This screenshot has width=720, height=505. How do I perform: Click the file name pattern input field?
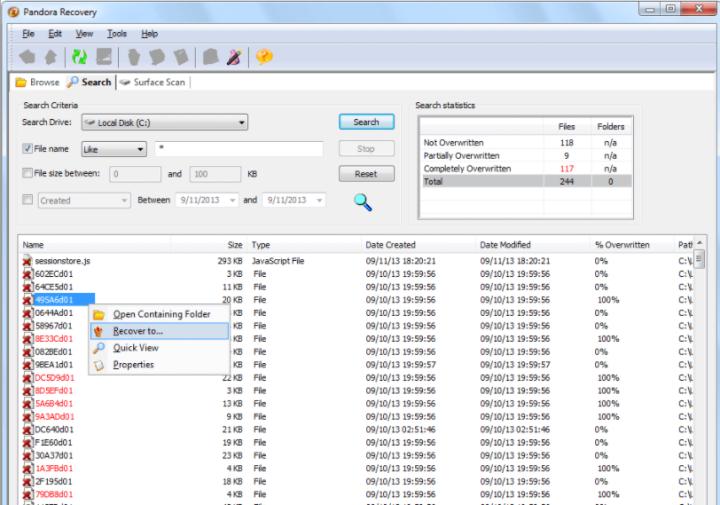238,149
